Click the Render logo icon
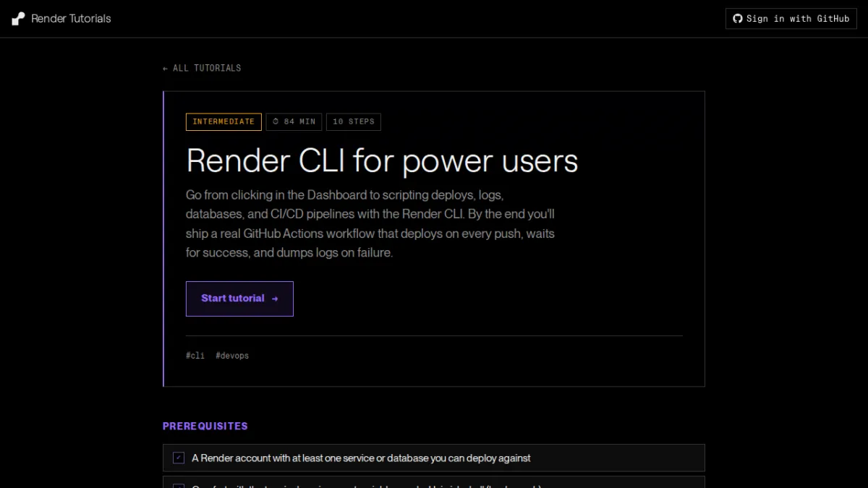 [18, 19]
